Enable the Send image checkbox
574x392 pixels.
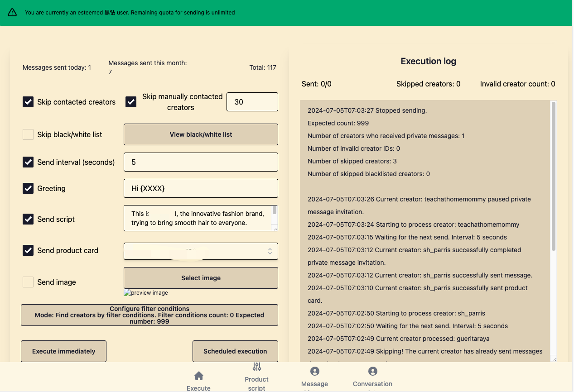tap(28, 282)
